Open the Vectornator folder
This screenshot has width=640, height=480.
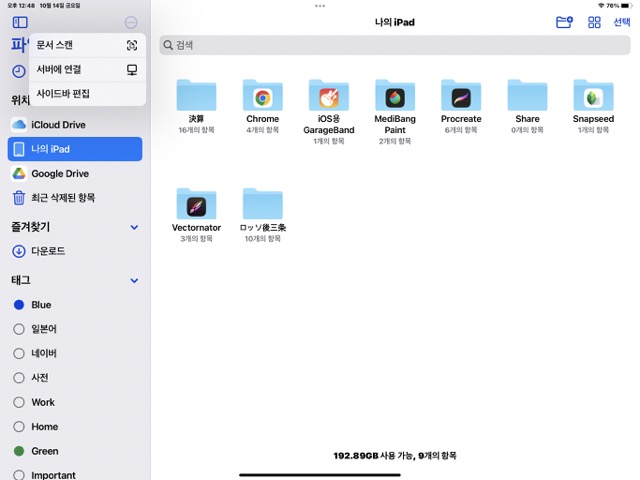(196, 215)
